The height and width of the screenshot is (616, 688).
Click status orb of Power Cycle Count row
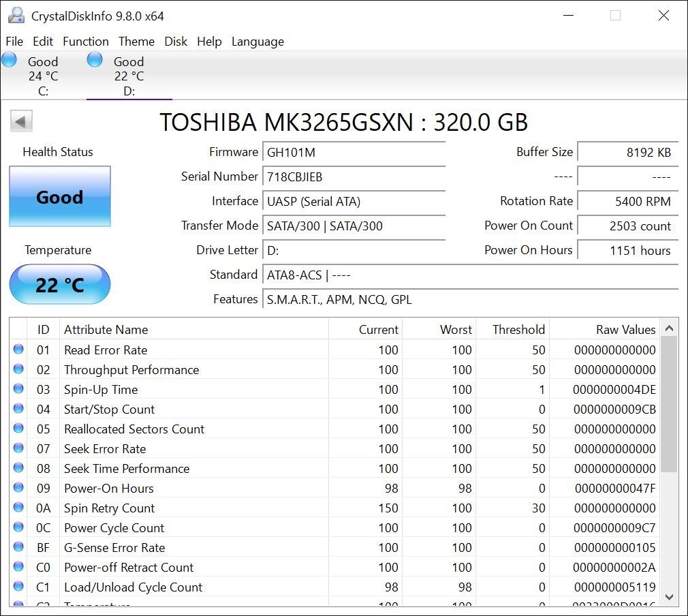[18, 527]
